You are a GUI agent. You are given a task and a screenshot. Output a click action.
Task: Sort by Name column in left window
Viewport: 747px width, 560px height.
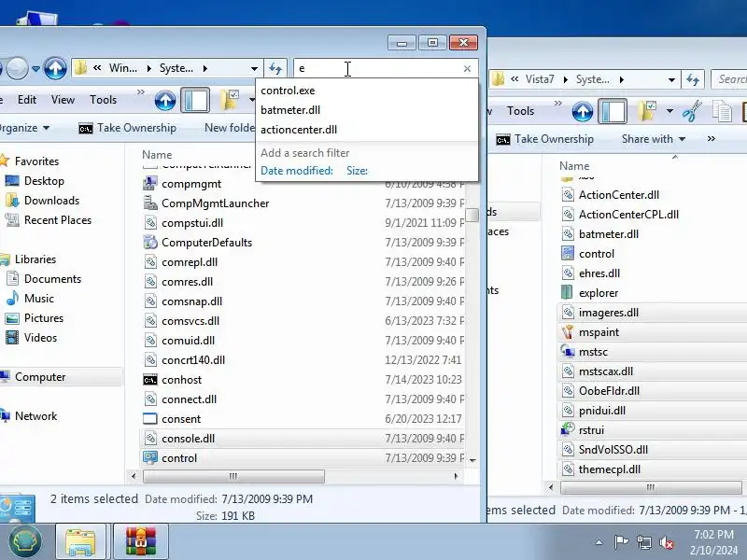(x=157, y=155)
